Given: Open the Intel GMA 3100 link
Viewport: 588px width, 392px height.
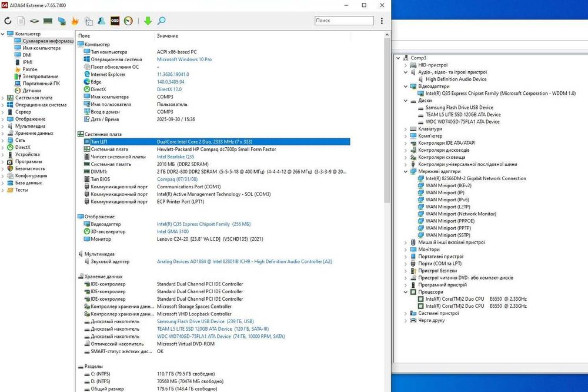Looking at the screenshot, I should pos(172,232).
